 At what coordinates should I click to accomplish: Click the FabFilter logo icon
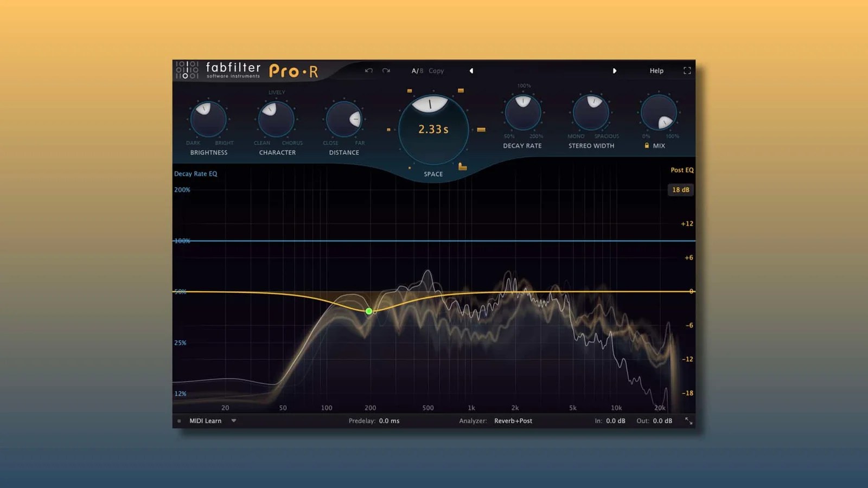point(187,70)
